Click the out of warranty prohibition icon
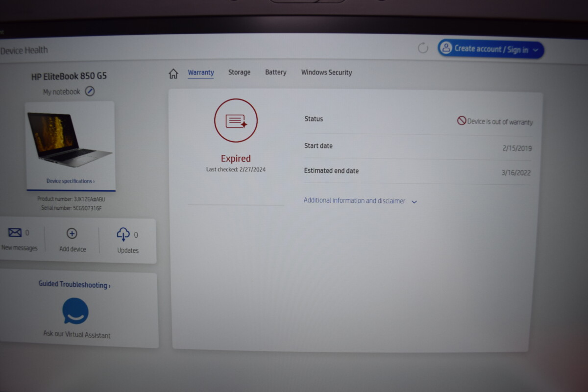588x392 pixels. tap(462, 121)
